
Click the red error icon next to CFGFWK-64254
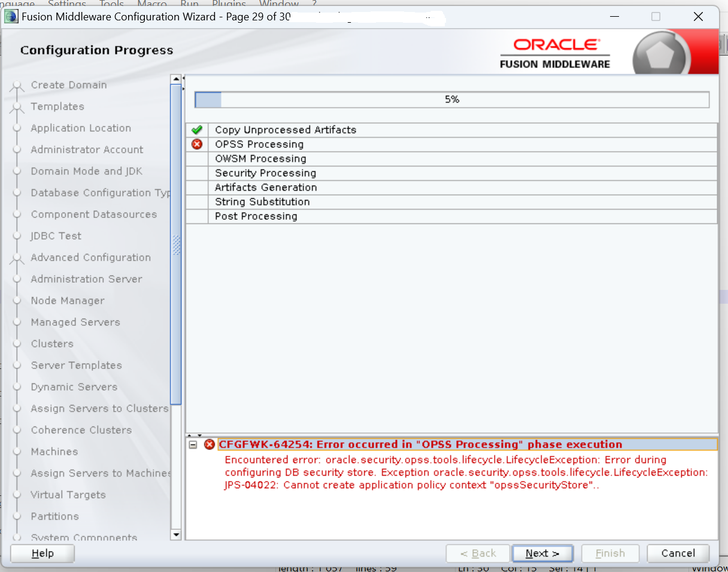[210, 444]
